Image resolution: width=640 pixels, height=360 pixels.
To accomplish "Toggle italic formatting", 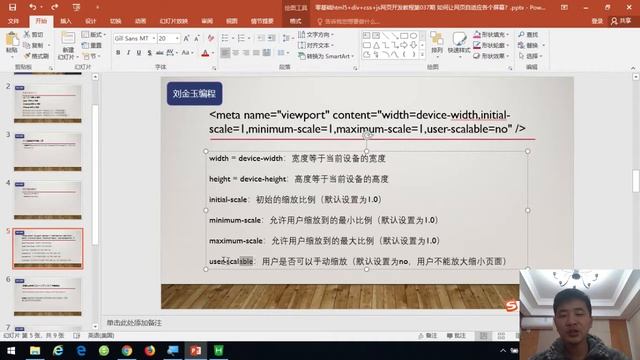I will coord(128,53).
